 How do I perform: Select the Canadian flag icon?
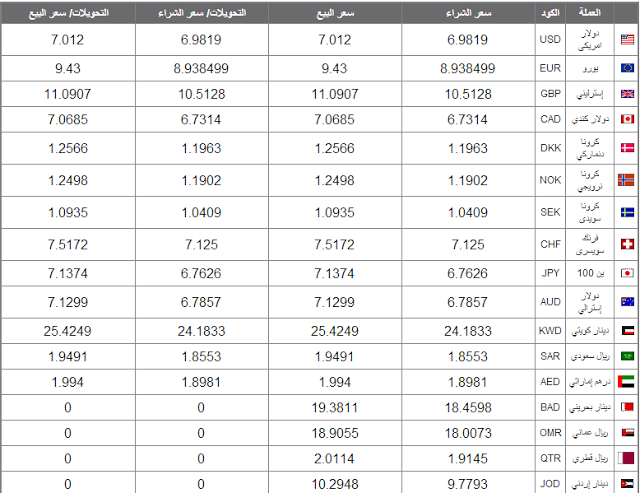pos(627,120)
